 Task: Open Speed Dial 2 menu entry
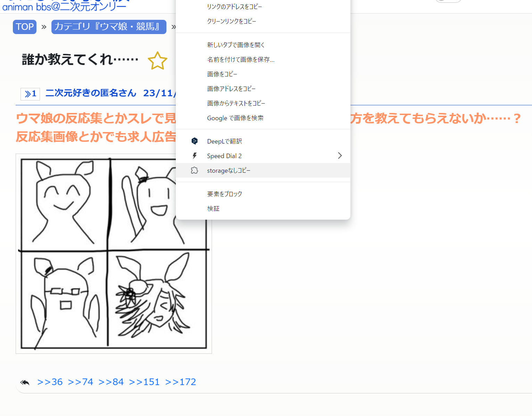263,156
